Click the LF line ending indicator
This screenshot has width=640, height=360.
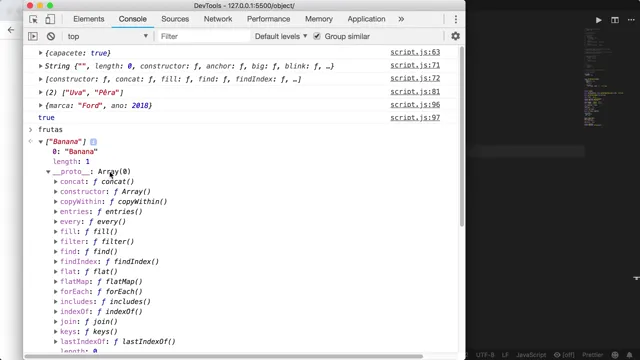pos(505,355)
